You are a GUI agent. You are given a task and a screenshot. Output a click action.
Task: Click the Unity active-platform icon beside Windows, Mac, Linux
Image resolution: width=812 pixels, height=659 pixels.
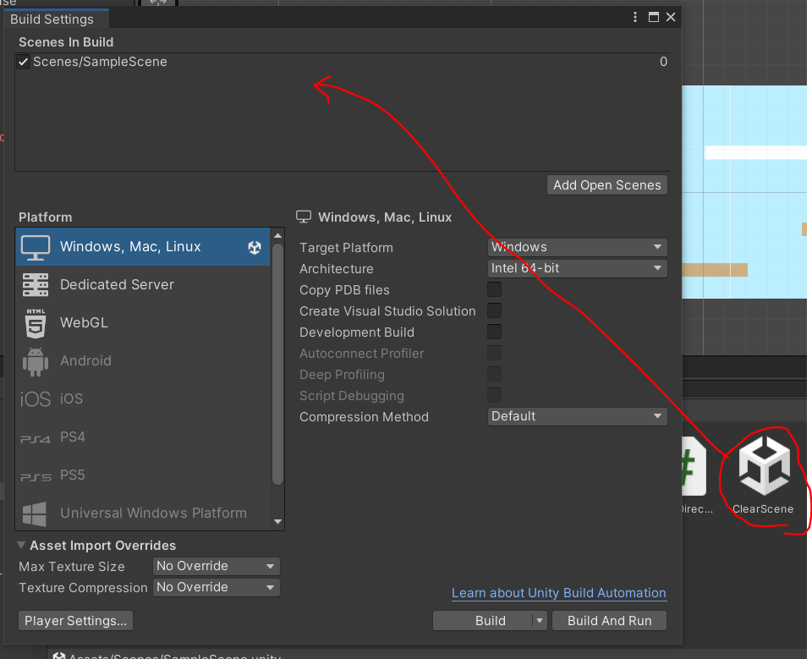[255, 248]
